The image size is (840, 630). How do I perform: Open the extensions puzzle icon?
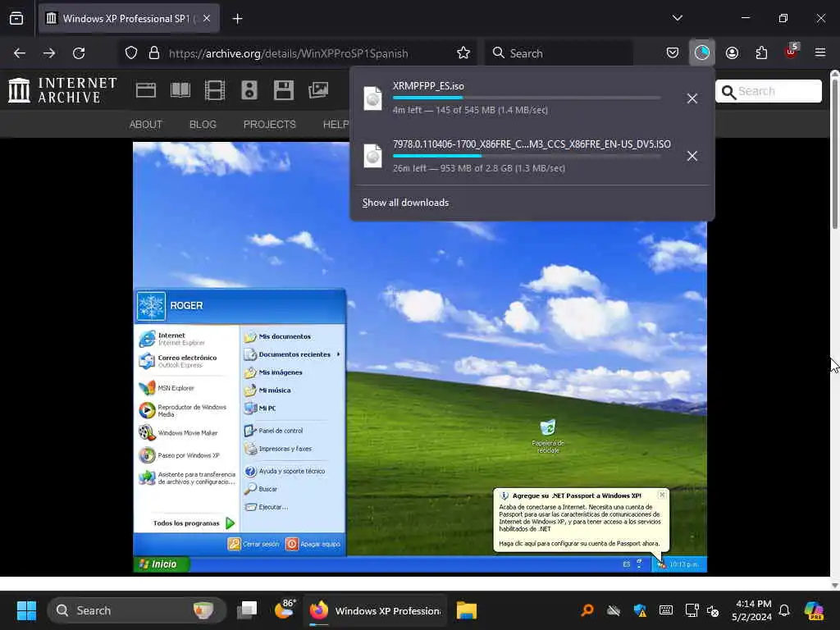tap(761, 52)
